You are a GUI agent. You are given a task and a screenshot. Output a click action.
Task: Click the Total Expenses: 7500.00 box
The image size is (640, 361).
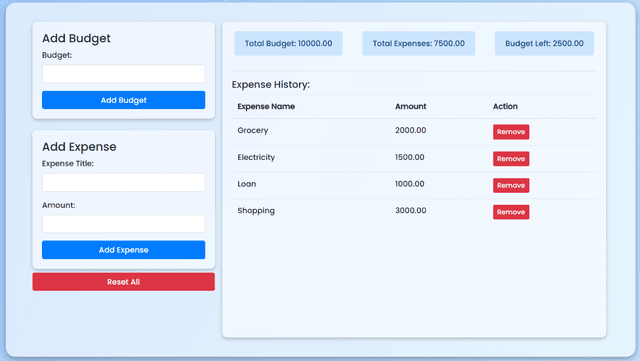coord(418,43)
